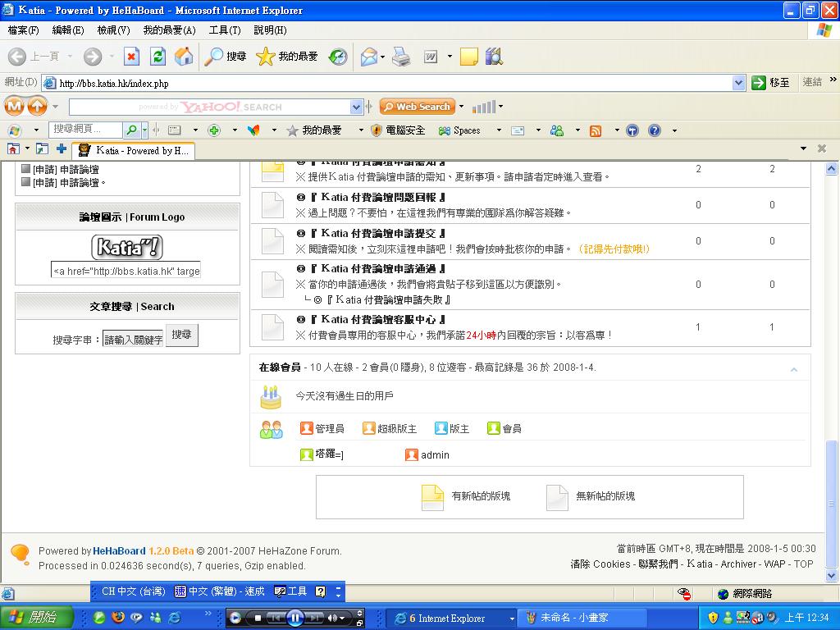Click the TOP footer link
The width and height of the screenshot is (840, 630).
804,564
